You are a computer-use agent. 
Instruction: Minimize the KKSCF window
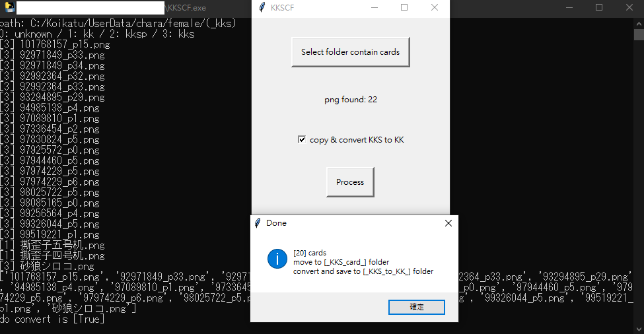click(374, 7)
